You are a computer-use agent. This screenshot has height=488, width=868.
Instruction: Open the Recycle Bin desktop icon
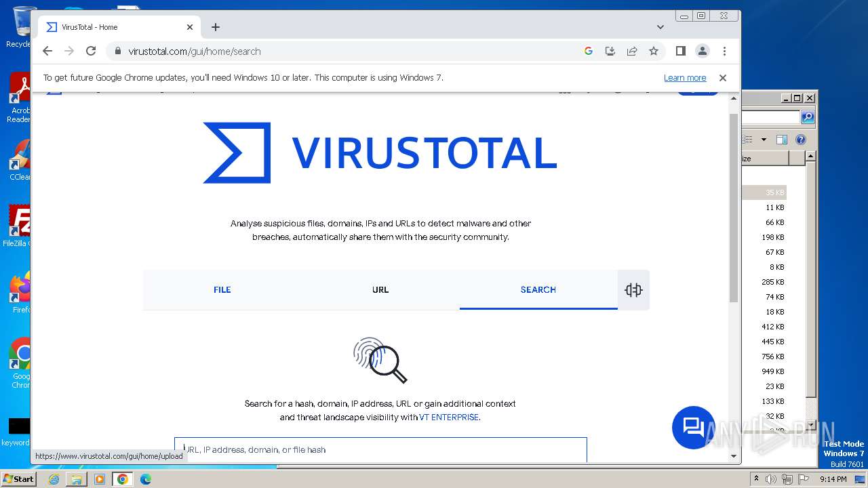19,27
